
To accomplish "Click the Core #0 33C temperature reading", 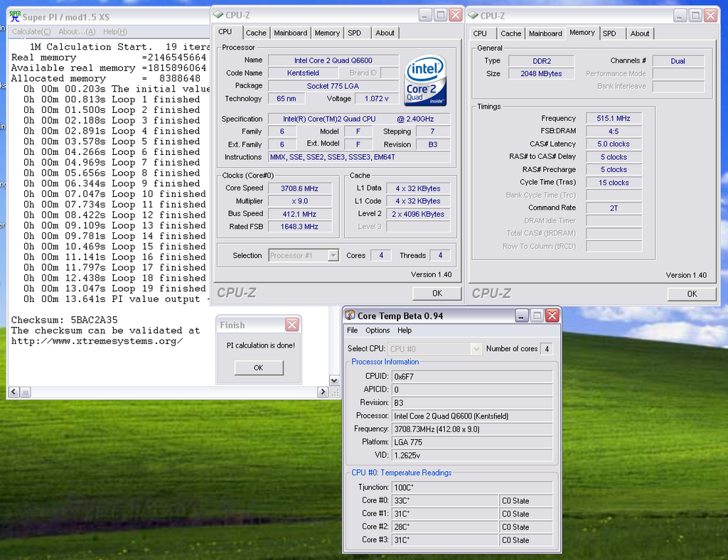I will point(445,500).
